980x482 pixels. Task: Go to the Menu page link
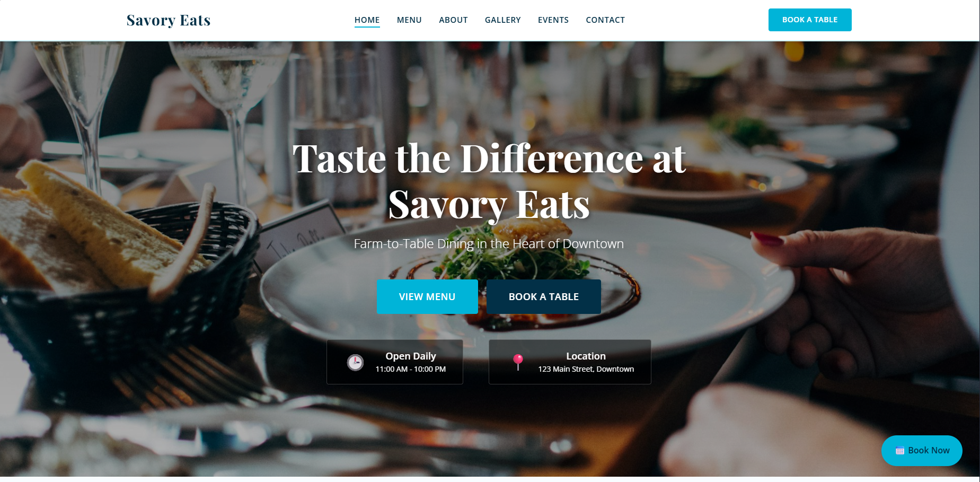(409, 20)
